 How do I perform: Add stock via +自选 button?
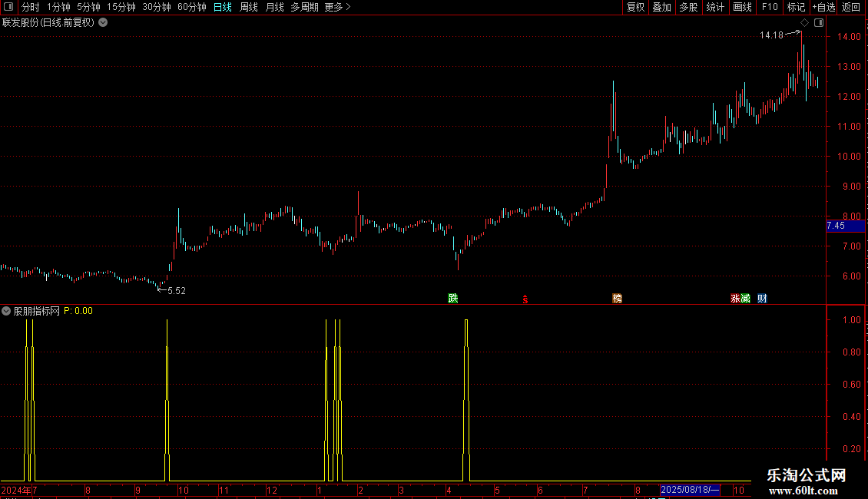pyautogui.click(x=823, y=7)
